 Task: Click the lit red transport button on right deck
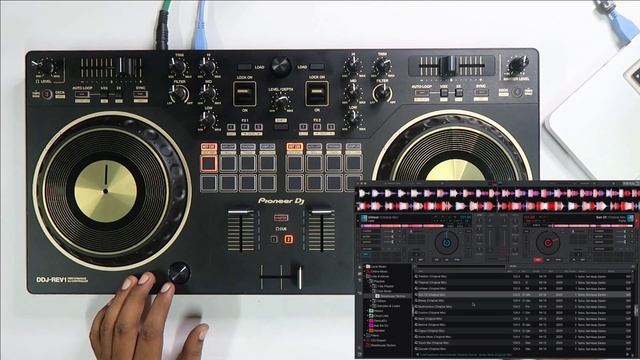coord(538,260)
